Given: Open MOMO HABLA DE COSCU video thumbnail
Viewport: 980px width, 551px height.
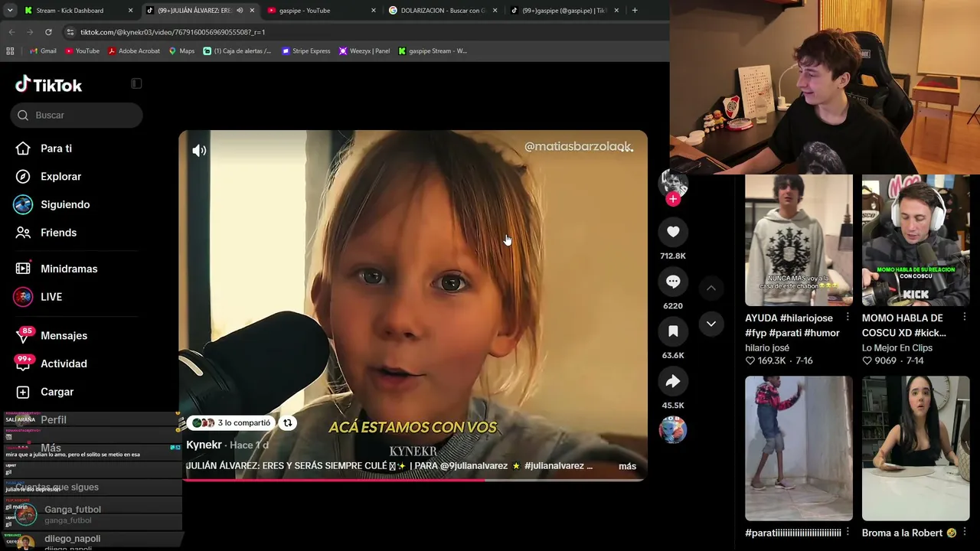Looking at the screenshot, I should pos(916,240).
